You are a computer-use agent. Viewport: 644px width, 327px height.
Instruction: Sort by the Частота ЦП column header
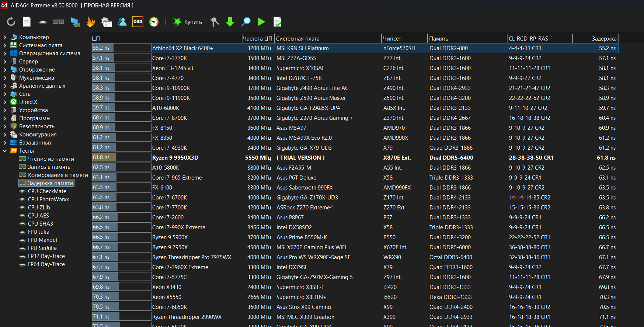[x=258, y=38]
